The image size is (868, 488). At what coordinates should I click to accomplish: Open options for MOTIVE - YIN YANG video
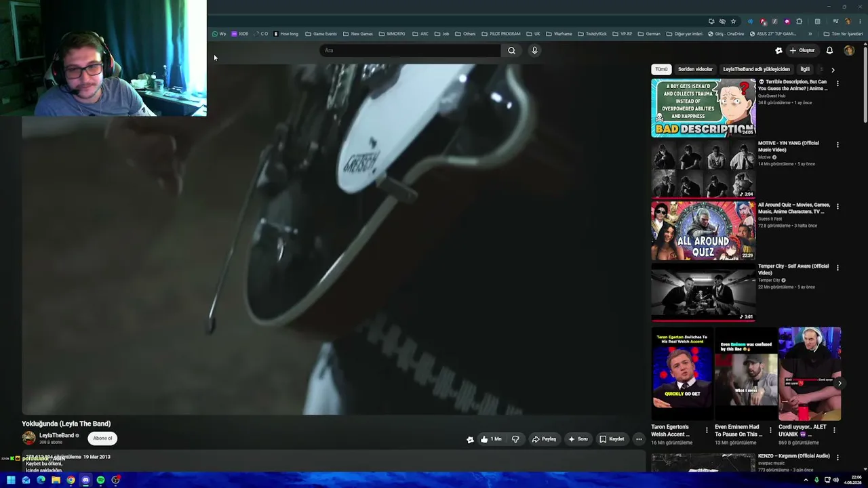coord(837,145)
